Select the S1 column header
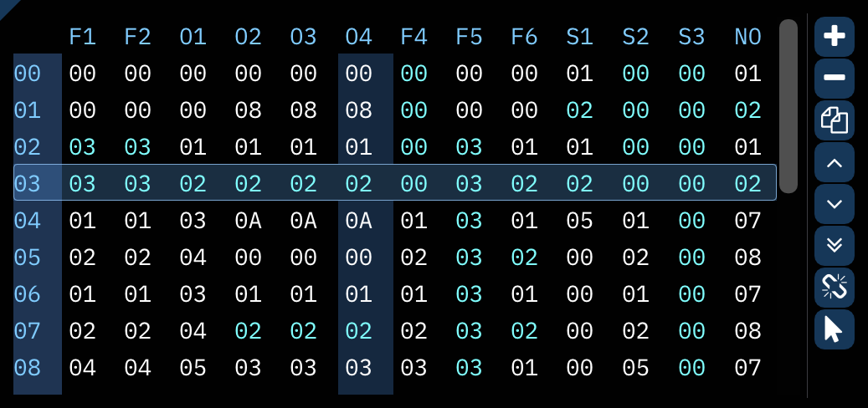This screenshot has width=868, height=408. pyautogui.click(x=579, y=37)
